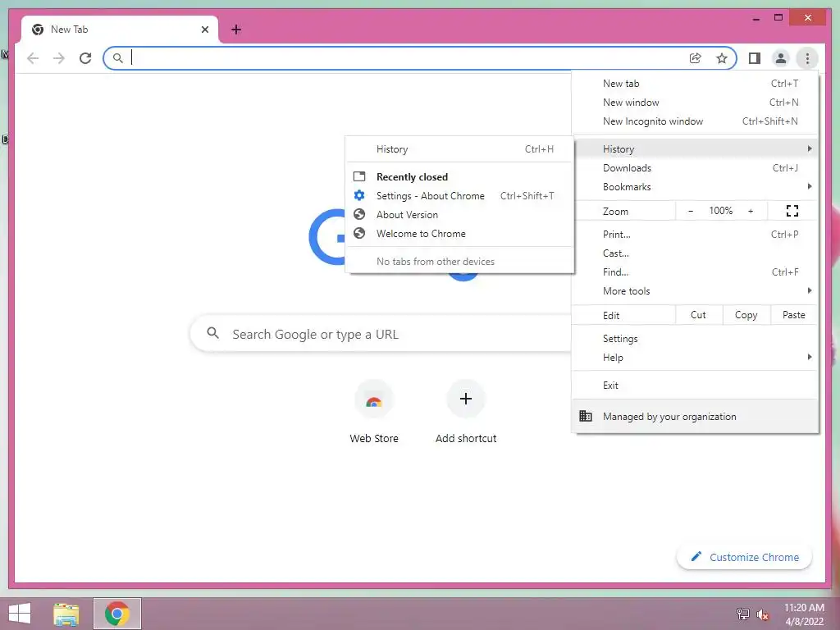Close the New Tab tab
This screenshot has width=840, height=630.
(204, 30)
